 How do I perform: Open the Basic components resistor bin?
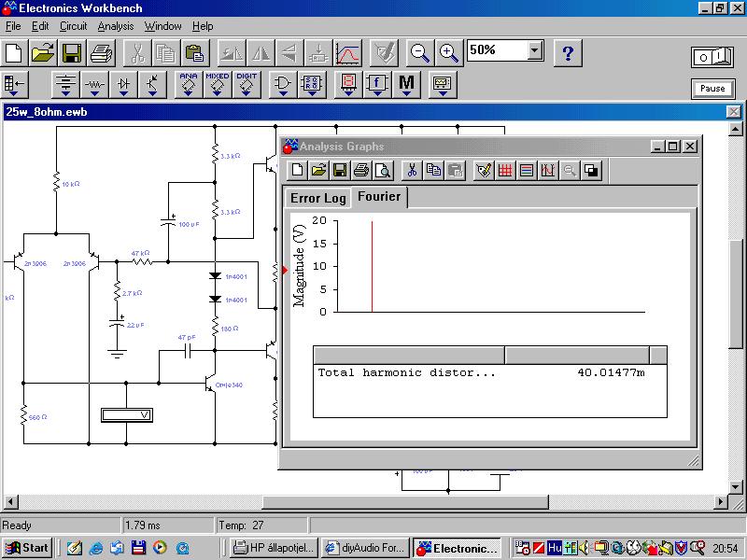pos(94,85)
